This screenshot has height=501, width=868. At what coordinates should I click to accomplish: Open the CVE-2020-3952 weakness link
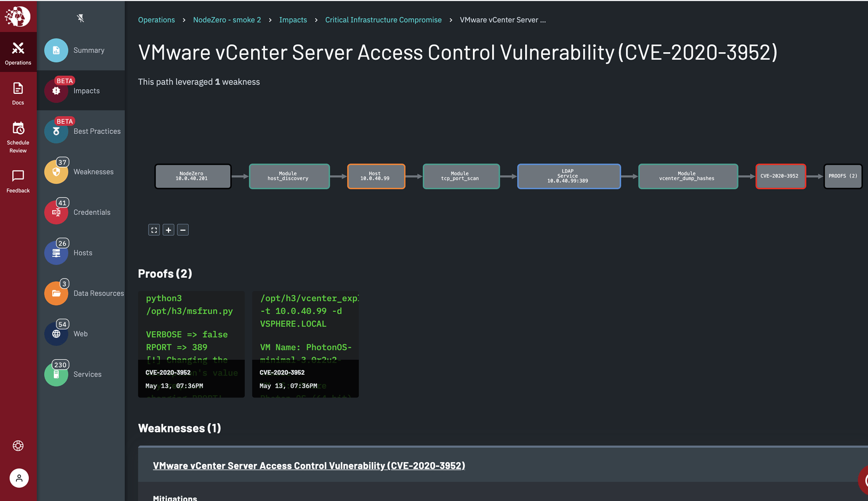coord(309,465)
